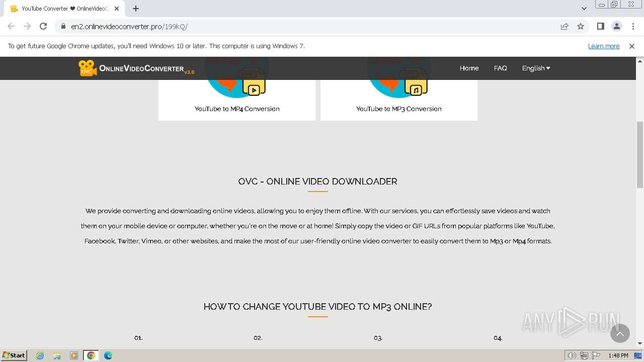Click Windows 7 update notice text
Image resolution: width=644 pixels, height=362 pixels.
coord(156,46)
